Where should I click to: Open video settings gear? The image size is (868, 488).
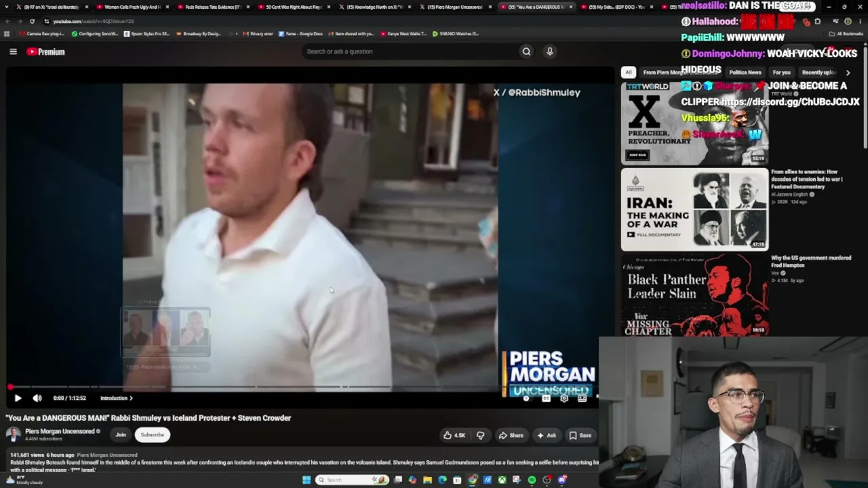[x=564, y=399]
